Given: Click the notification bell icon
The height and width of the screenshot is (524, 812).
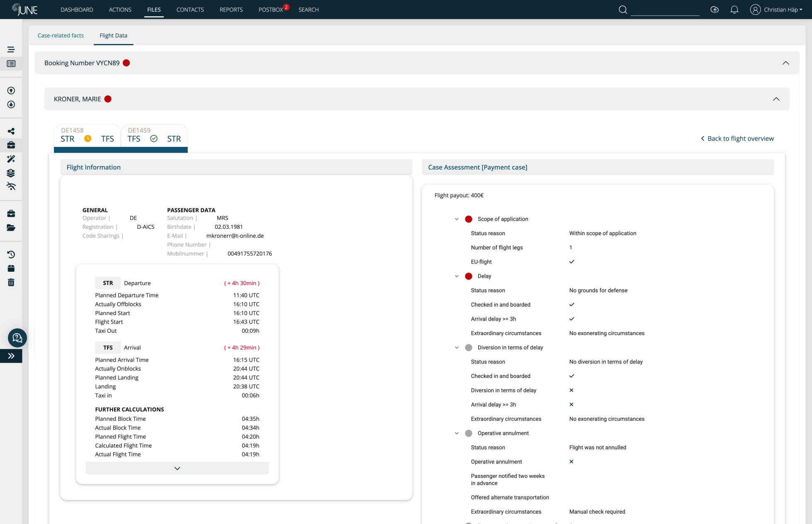Looking at the screenshot, I should click(x=734, y=10).
